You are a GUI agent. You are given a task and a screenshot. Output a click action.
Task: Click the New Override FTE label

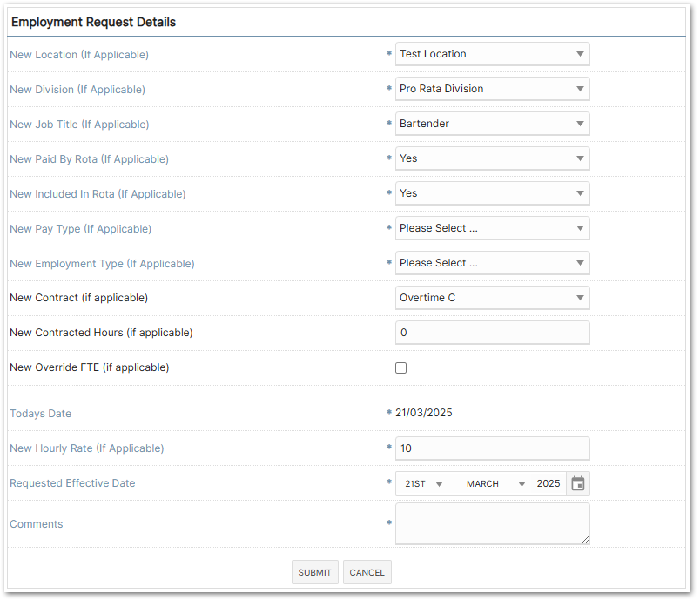pyautogui.click(x=89, y=367)
